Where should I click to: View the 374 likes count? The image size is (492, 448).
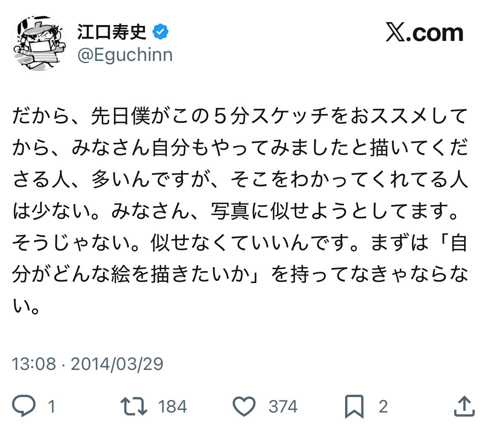coord(283,407)
